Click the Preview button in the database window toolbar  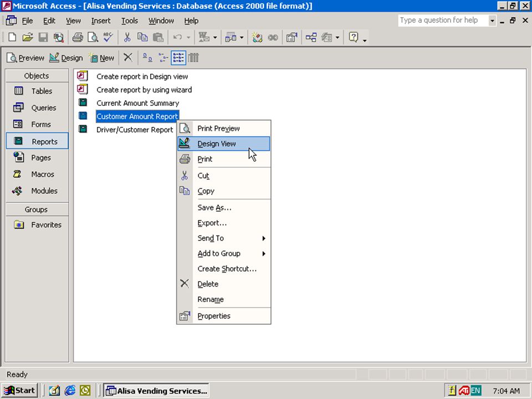coord(25,58)
